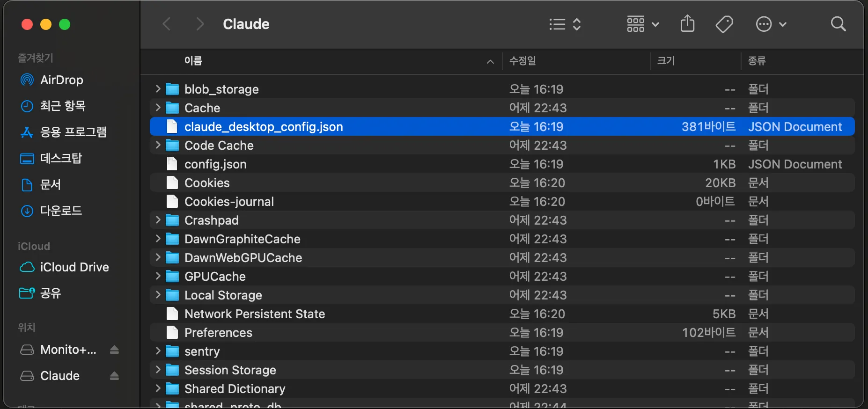The width and height of the screenshot is (868, 409).
Task: Open the list view switcher
Action: click(565, 24)
